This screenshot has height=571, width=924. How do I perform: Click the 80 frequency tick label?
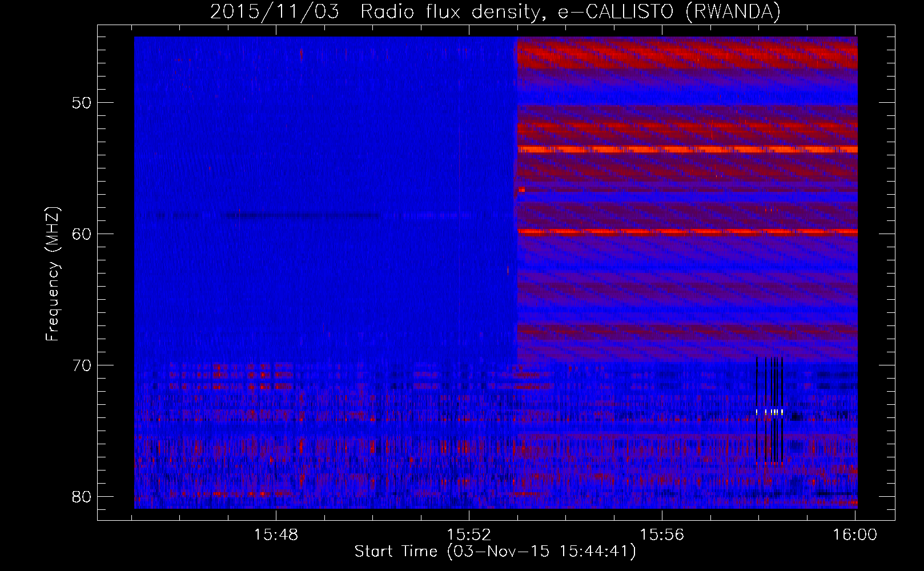pyautogui.click(x=82, y=496)
